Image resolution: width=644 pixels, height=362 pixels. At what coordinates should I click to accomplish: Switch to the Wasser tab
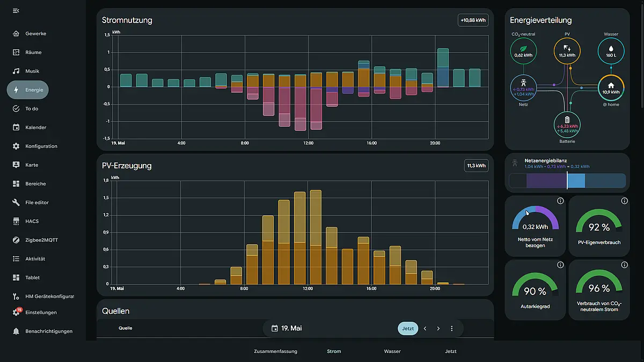[392, 351]
